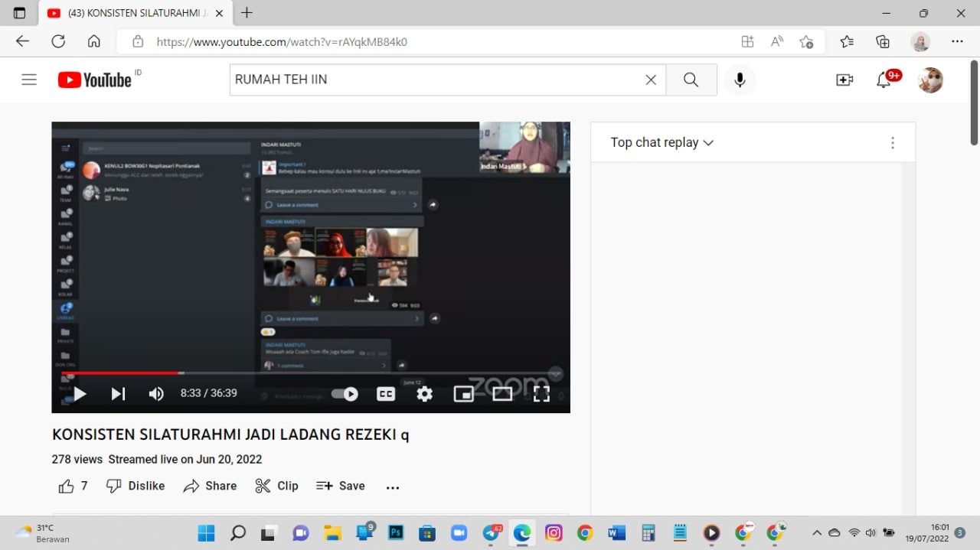Image resolution: width=980 pixels, height=550 pixels.
Task: Create a Clip from the video
Action: pyautogui.click(x=276, y=486)
